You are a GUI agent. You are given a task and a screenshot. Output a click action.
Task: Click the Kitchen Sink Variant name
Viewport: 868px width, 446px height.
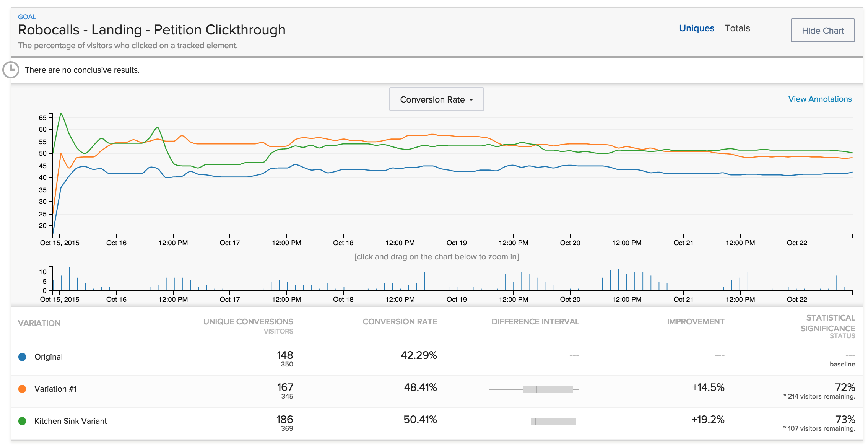tap(71, 421)
